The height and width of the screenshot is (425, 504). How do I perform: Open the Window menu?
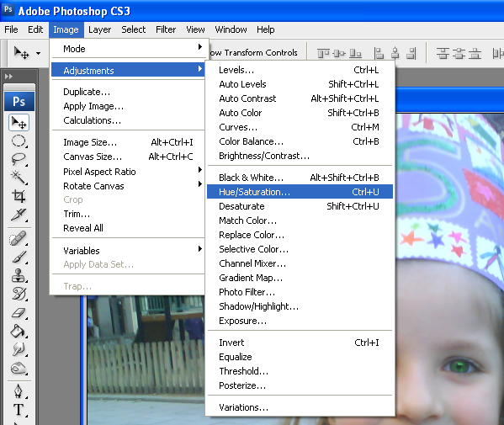coord(231,29)
